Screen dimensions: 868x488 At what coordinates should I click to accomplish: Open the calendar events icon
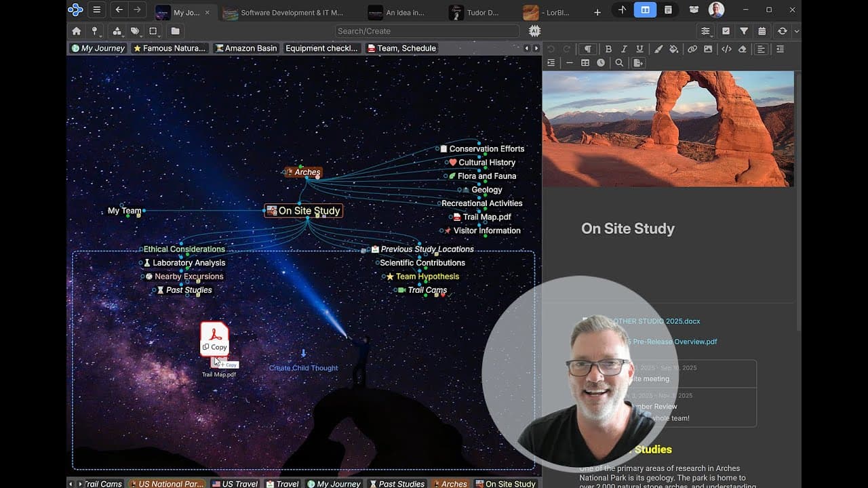tap(762, 31)
